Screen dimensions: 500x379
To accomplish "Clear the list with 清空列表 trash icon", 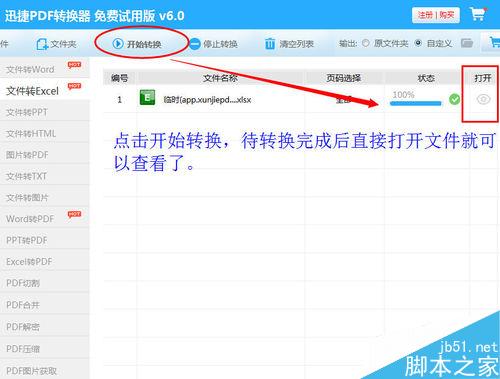I will click(x=289, y=44).
